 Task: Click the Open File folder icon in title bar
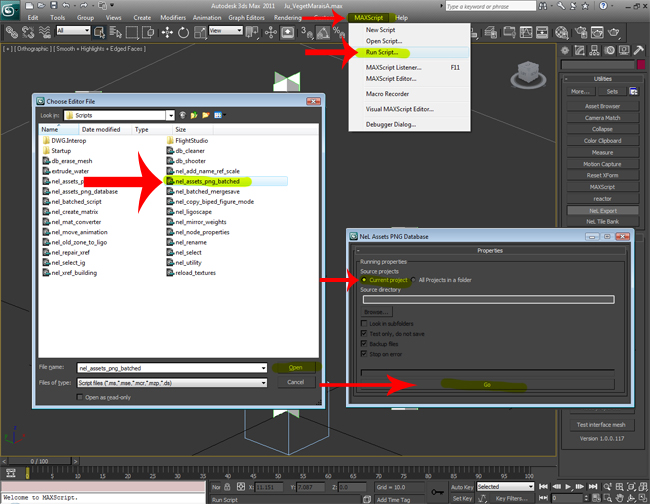41,5
